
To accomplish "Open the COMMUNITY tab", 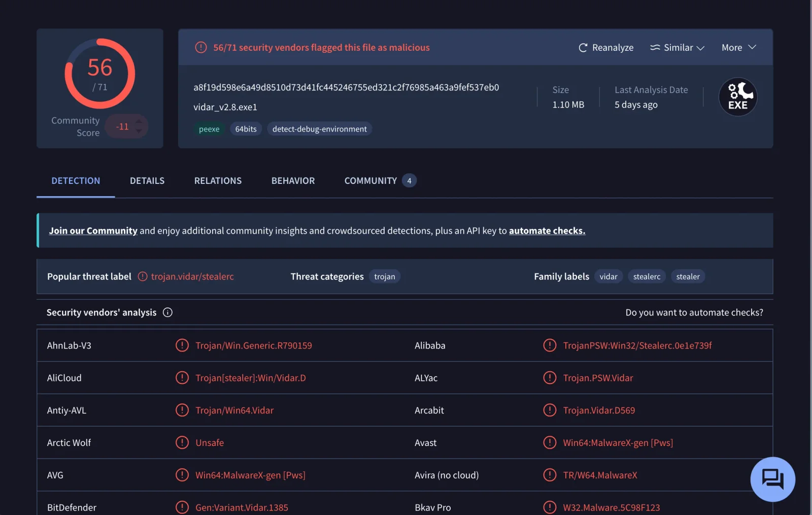I will coord(380,181).
